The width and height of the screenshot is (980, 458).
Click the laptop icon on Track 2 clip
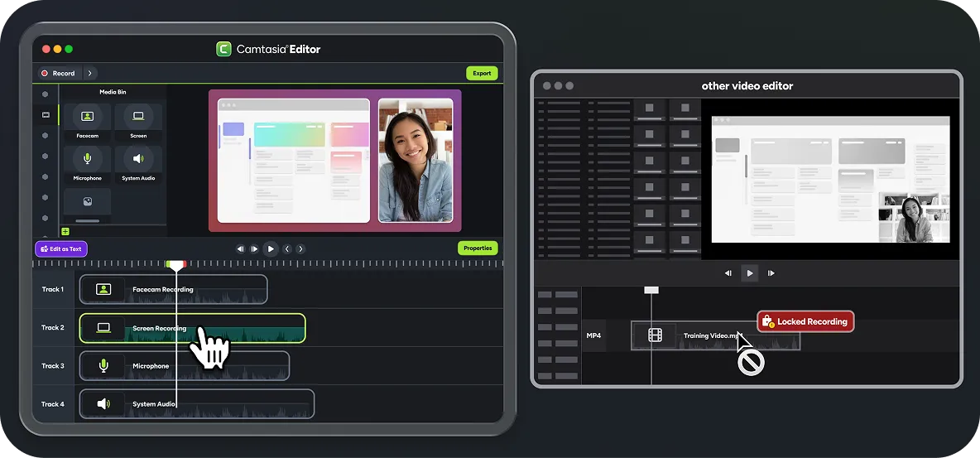click(103, 327)
